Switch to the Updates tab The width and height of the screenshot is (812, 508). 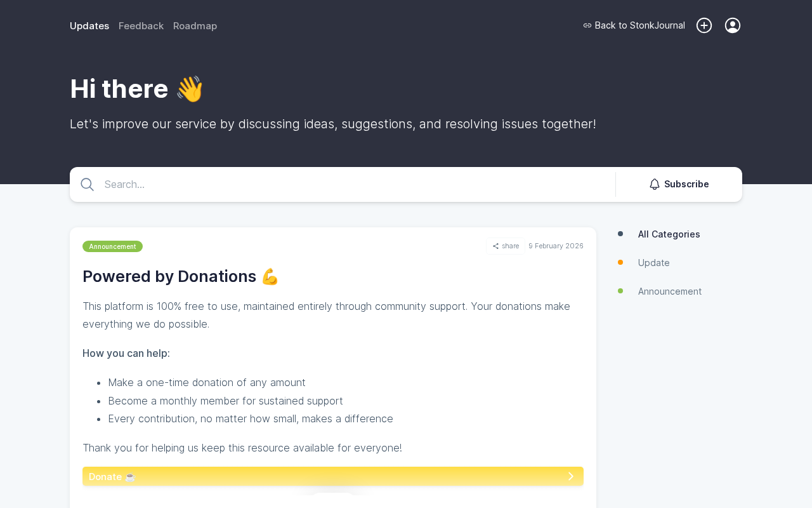(x=89, y=26)
